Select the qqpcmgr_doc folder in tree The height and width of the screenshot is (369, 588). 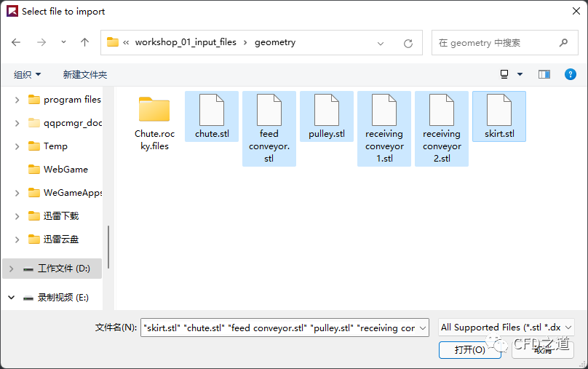click(x=65, y=123)
